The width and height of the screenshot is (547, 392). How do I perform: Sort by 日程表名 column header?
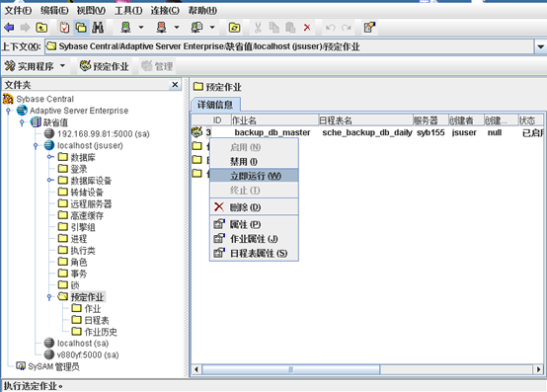tap(365, 120)
